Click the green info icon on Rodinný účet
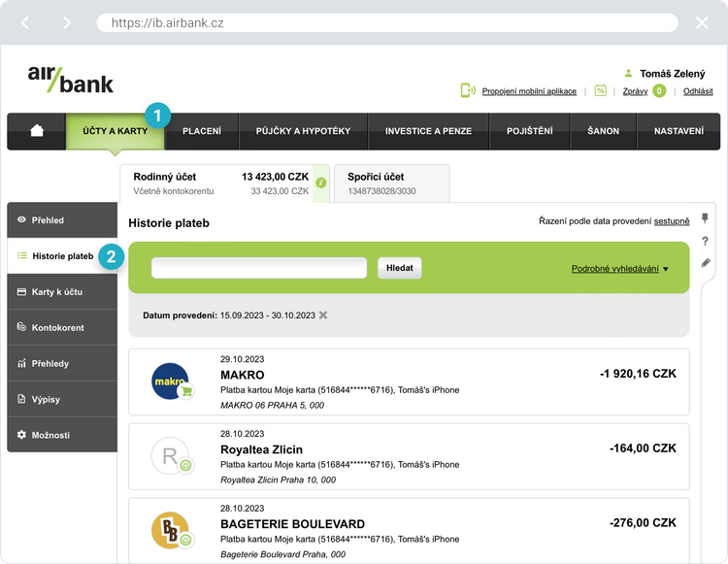Viewport: 728px width, 564px height. pyautogui.click(x=321, y=182)
